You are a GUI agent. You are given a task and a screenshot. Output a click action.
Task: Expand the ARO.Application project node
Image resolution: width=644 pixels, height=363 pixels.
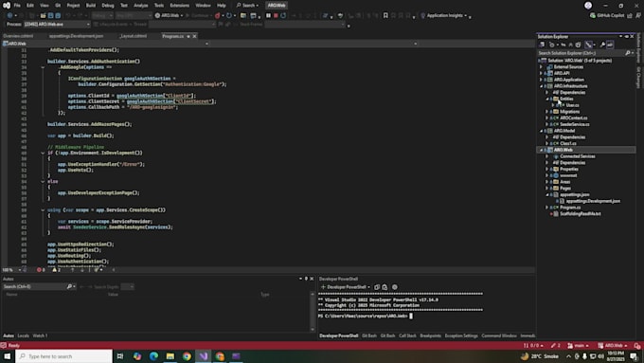541,80
